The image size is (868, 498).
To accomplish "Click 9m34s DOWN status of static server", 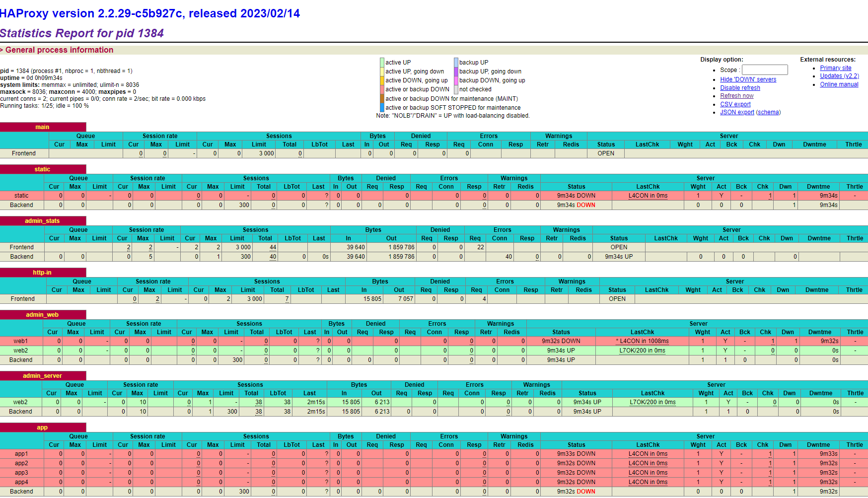I will (576, 196).
